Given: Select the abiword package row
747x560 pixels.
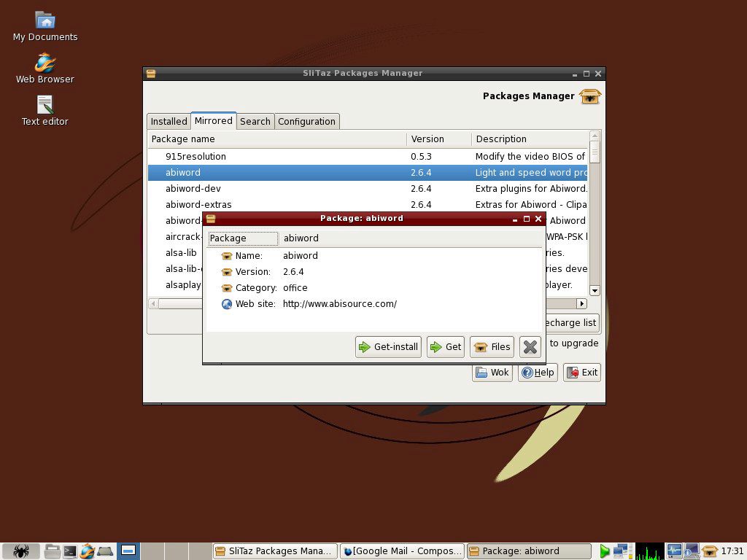Looking at the screenshot, I should click(x=368, y=172).
